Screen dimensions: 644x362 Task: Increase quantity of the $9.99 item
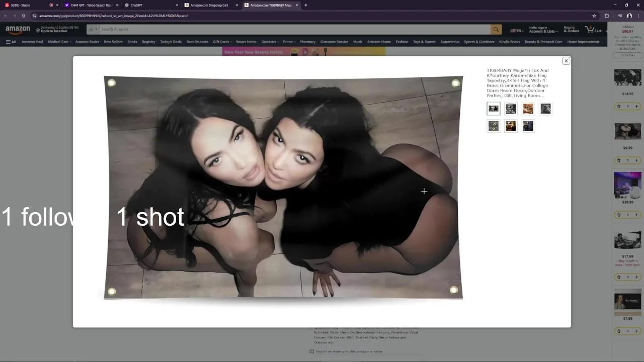coord(636,160)
